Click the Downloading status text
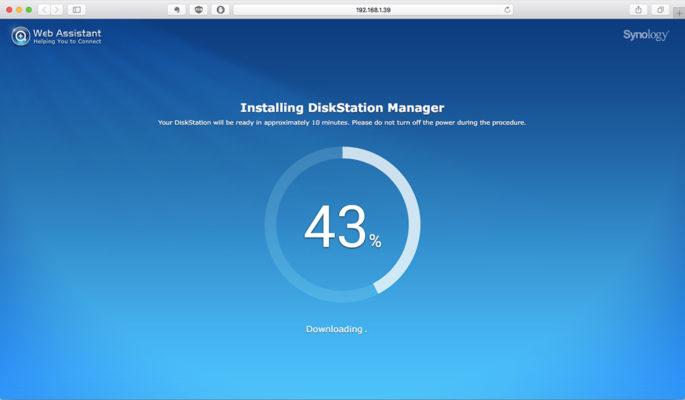 point(336,329)
